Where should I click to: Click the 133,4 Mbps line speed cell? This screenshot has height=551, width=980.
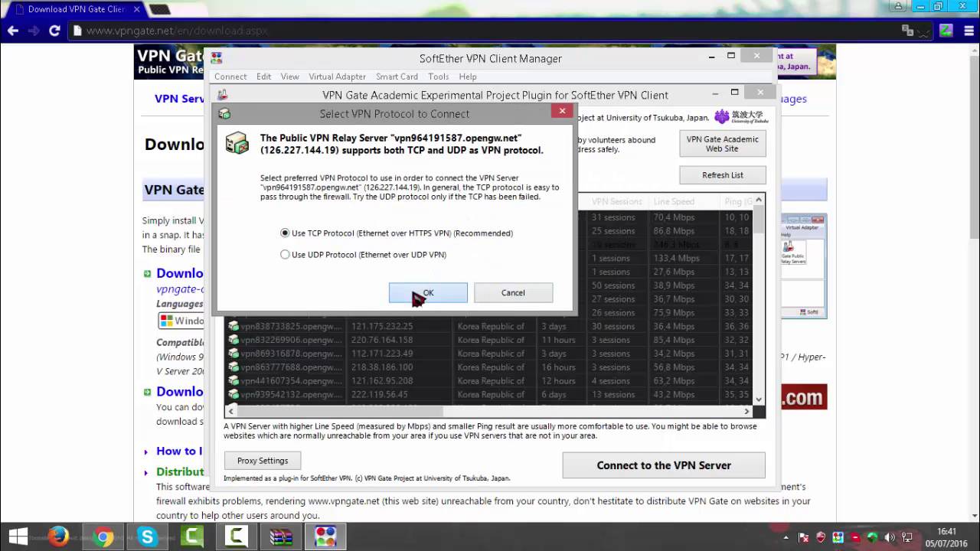pos(676,258)
